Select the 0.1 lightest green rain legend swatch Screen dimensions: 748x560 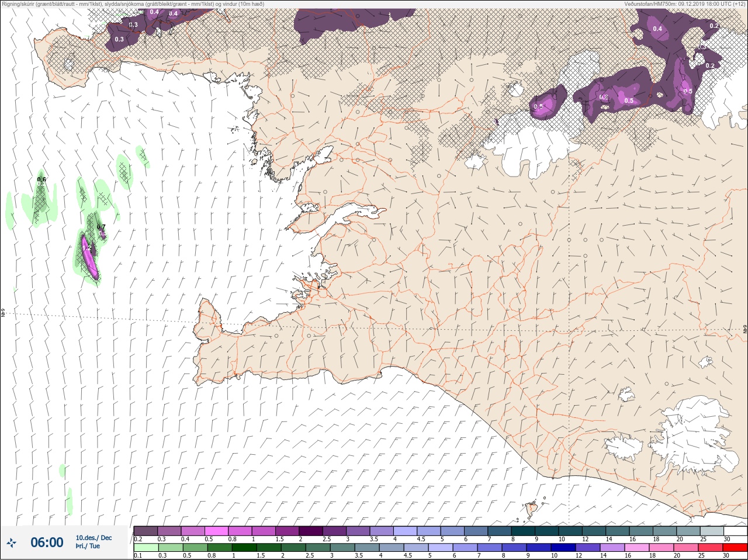[x=146, y=548]
